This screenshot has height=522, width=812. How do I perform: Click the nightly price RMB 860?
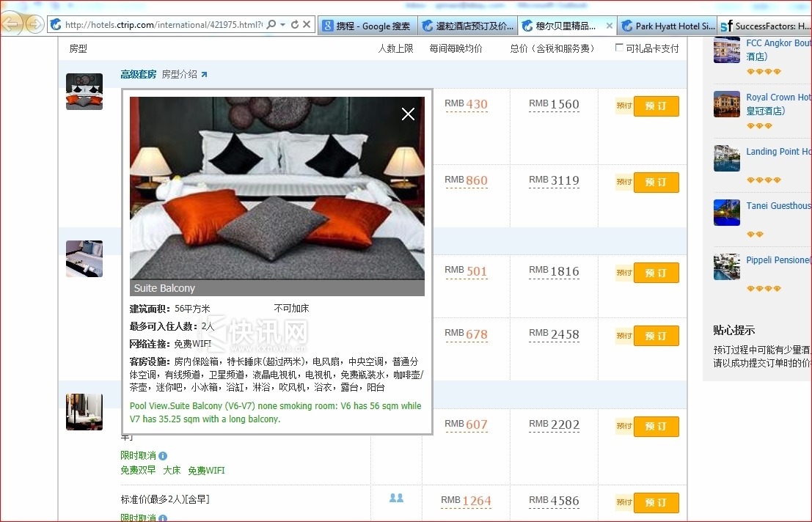pos(466,180)
